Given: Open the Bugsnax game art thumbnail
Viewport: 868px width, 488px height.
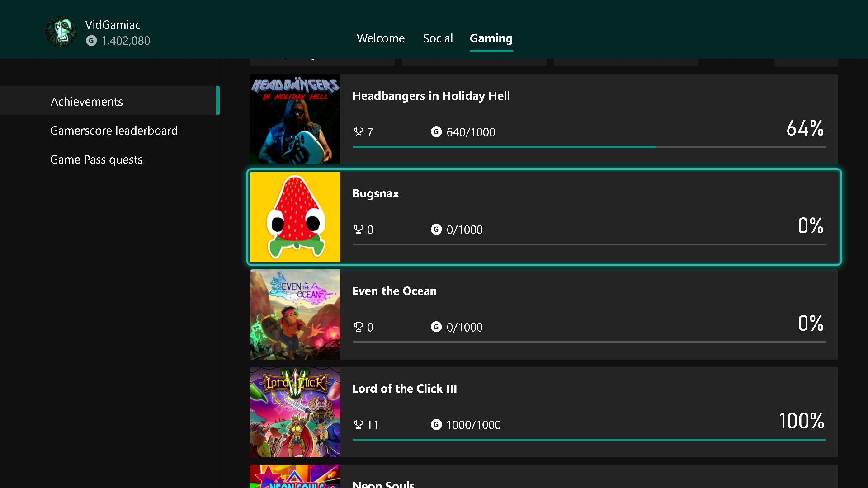Looking at the screenshot, I should 295,217.
